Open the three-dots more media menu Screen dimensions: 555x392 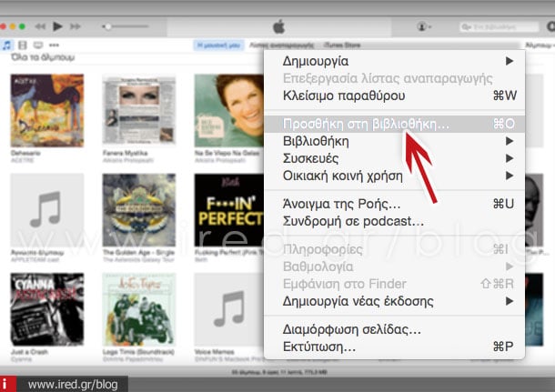pos(54,45)
